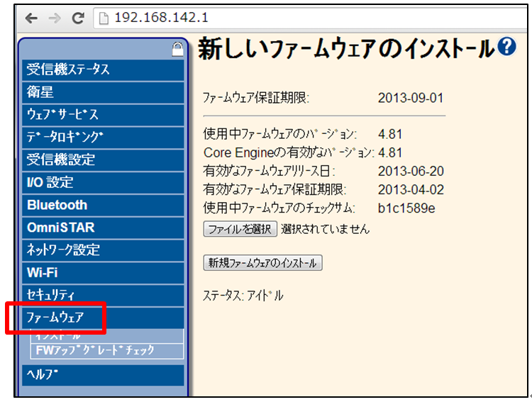Select OmniSTAR in the sidebar
Image resolution: width=532 pixels, height=402 pixels.
[103, 228]
